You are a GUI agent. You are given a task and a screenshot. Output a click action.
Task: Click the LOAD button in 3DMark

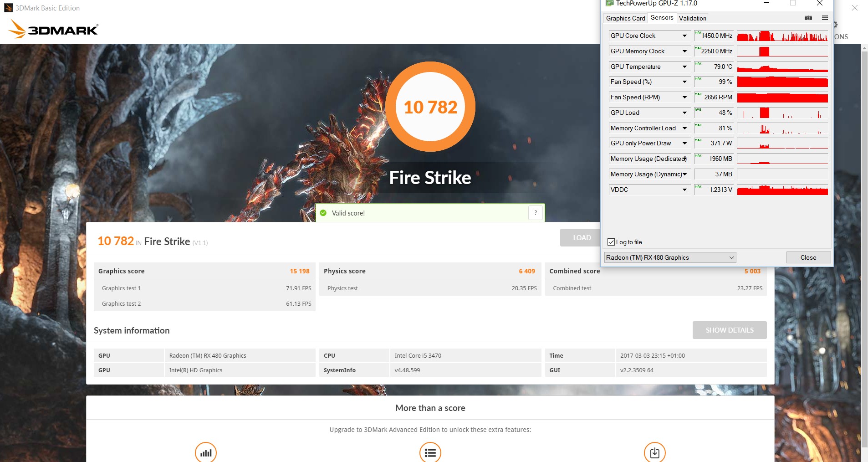pyautogui.click(x=582, y=237)
